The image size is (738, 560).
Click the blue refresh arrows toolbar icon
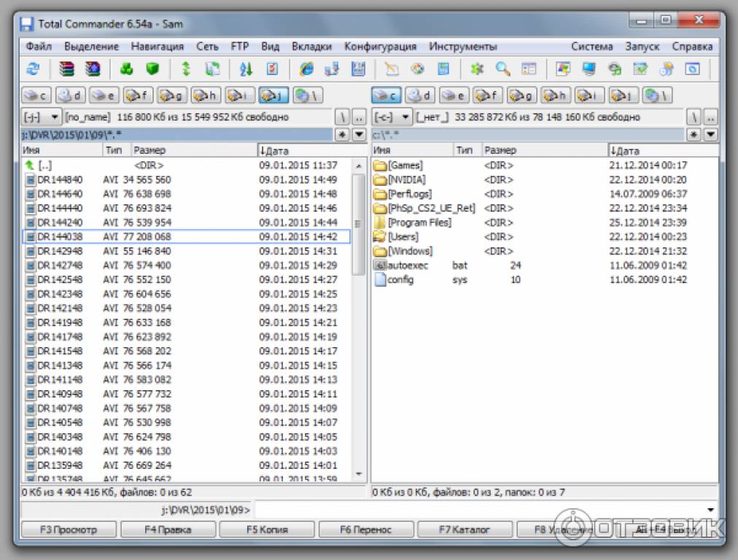(x=33, y=69)
